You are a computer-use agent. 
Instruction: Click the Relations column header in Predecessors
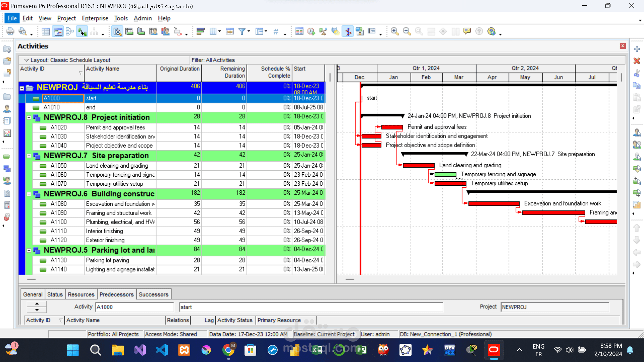pos(178,320)
